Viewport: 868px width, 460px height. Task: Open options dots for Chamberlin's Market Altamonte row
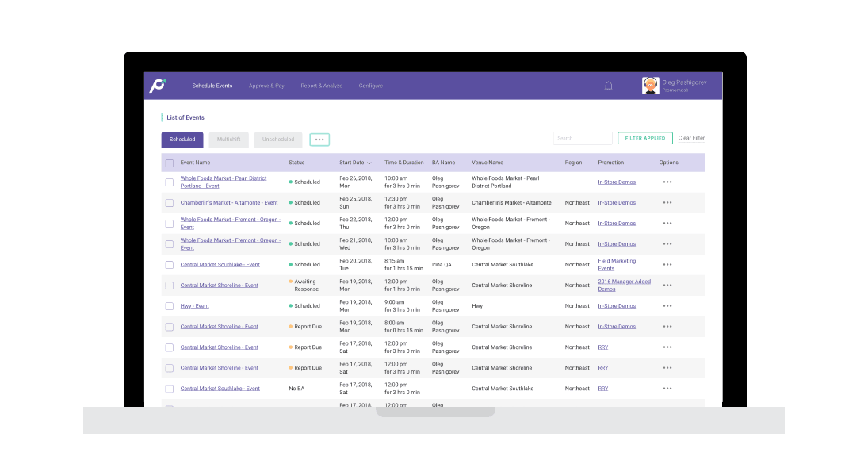click(x=667, y=202)
